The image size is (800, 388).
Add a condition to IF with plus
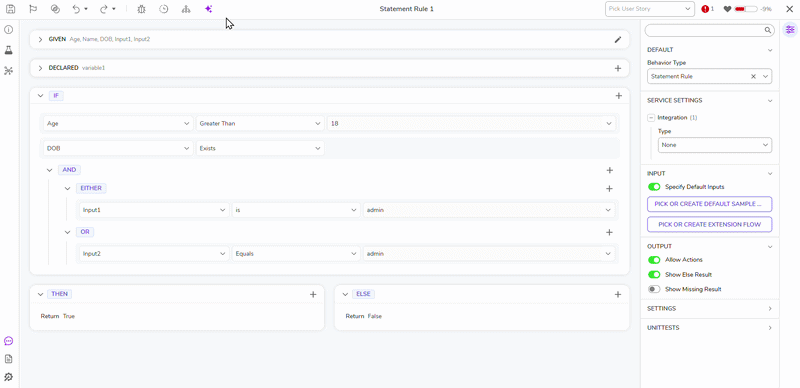[618, 95]
